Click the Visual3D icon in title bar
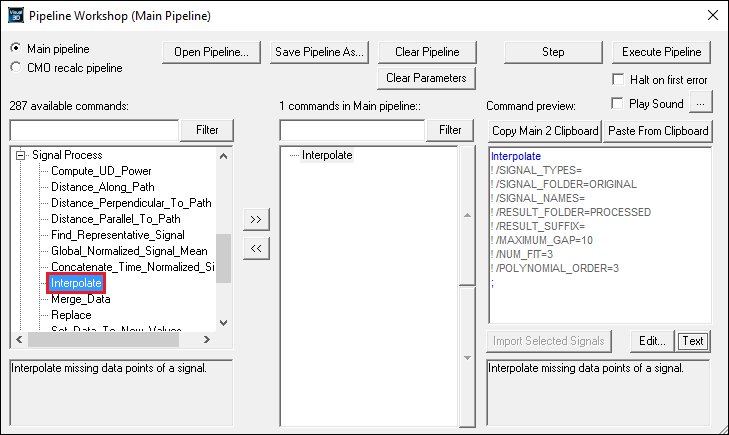The height and width of the screenshot is (435, 729). (15, 15)
